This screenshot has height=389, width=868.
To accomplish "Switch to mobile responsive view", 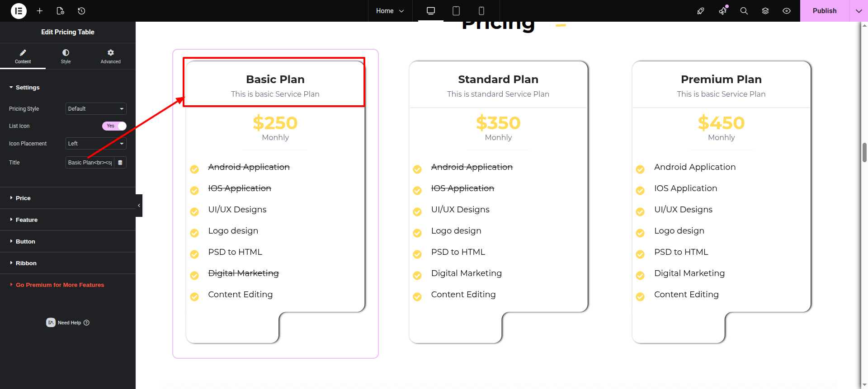I will pyautogui.click(x=481, y=11).
